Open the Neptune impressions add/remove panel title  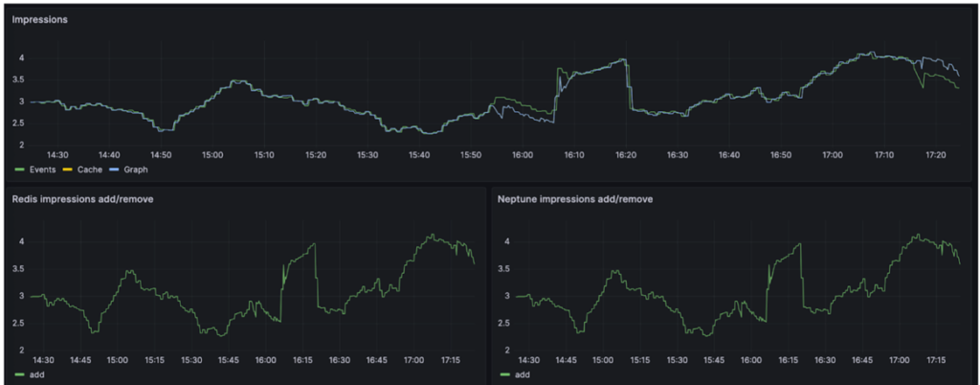pyautogui.click(x=575, y=198)
